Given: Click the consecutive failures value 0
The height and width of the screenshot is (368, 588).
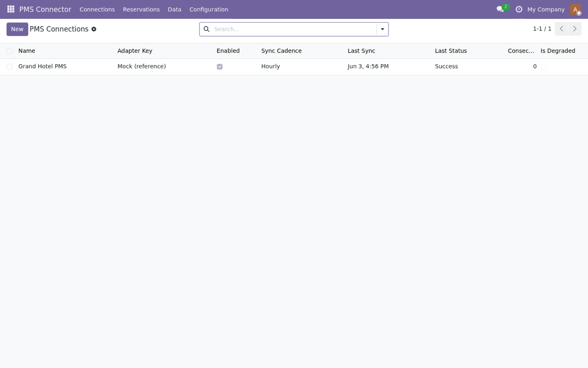Looking at the screenshot, I should pos(535,67).
